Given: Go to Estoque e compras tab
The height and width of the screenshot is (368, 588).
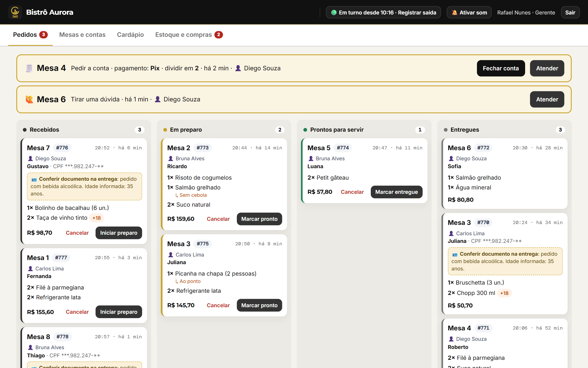Looking at the screenshot, I should pos(189,35).
